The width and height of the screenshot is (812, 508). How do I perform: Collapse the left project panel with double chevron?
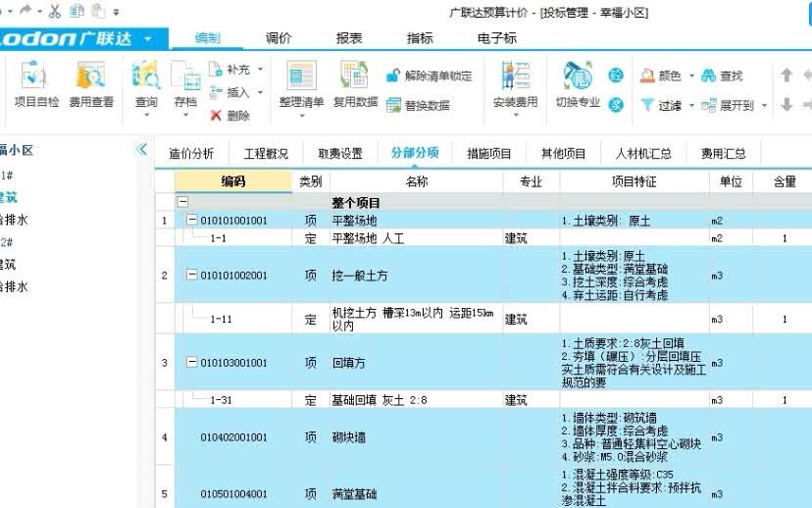point(141,150)
